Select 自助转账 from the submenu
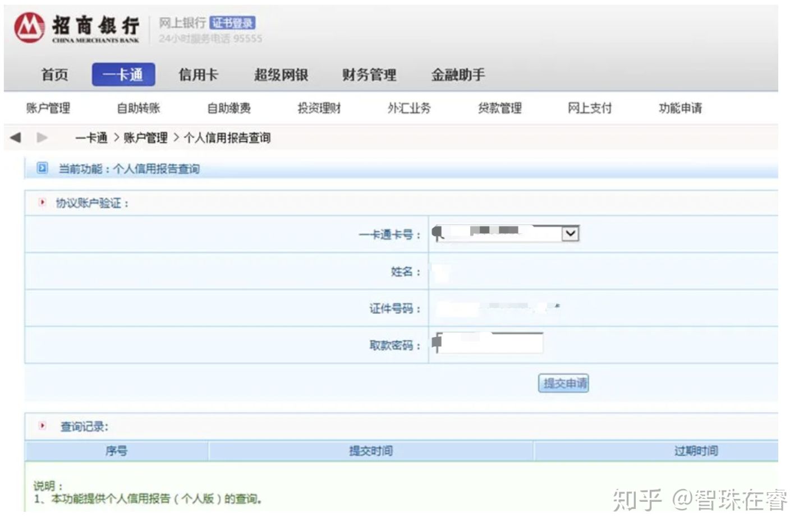The width and height of the screenshot is (808, 532). pos(139,108)
